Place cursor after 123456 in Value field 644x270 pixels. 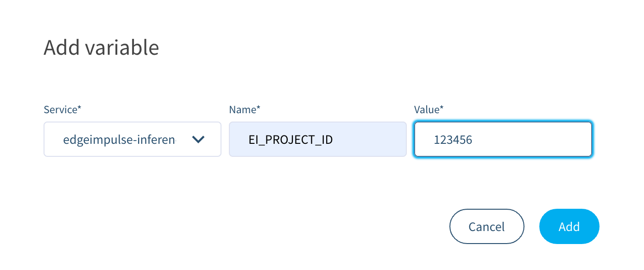coord(473,139)
